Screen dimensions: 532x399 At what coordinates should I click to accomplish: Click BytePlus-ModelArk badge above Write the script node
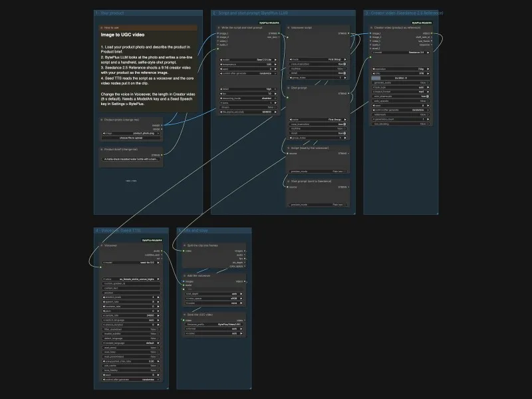tap(269, 23)
